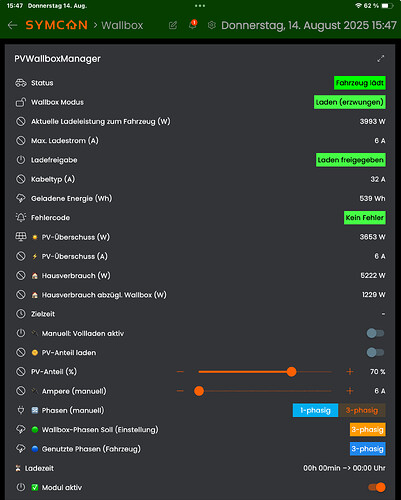401x500 pixels.
Task: Open the settings gear icon
Action: coord(212,25)
